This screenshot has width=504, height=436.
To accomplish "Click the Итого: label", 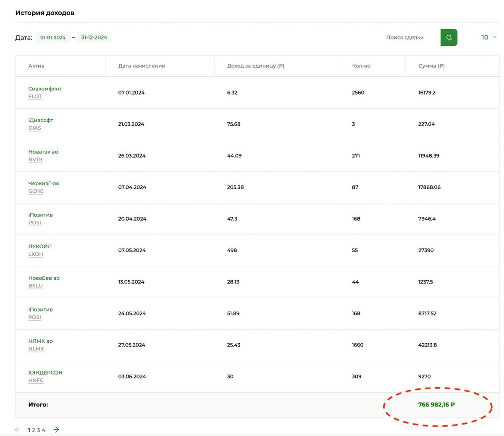I will click(x=38, y=405).
